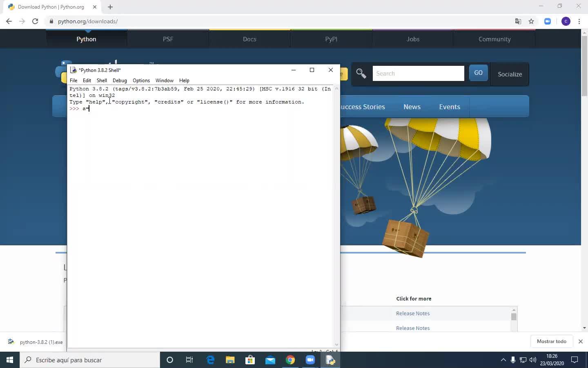This screenshot has width=588, height=368.
Task: Maximize the Python 3.8.2 Shell window
Action: [312, 70]
